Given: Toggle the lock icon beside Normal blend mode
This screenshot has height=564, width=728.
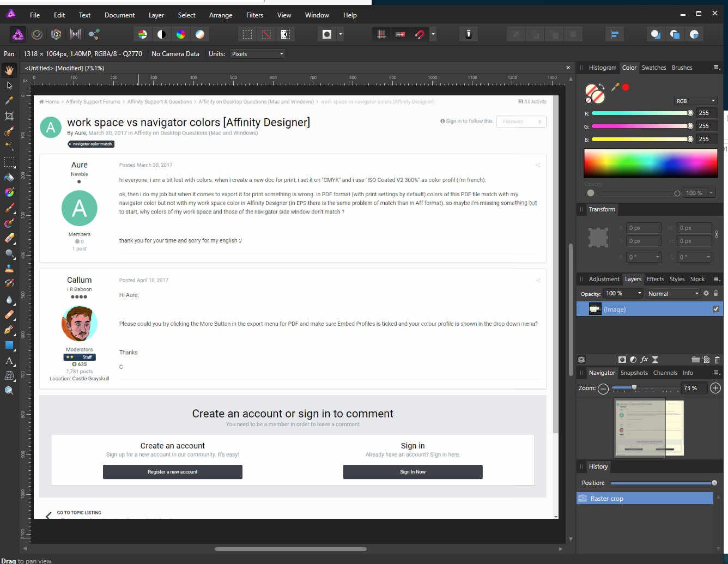Looking at the screenshot, I should pyautogui.click(x=715, y=293).
